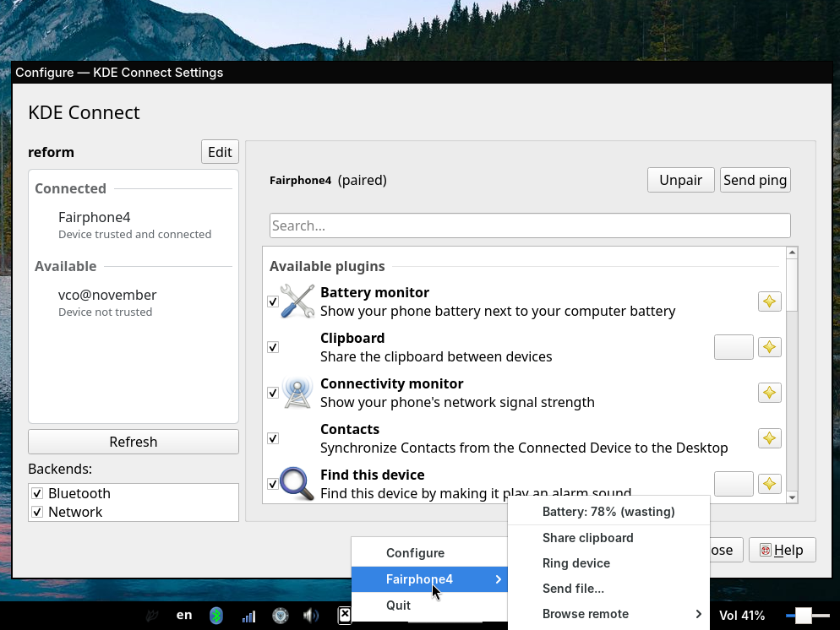Click the Bluetooth tray icon in taskbar
The image size is (840, 630).
click(216, 616)
